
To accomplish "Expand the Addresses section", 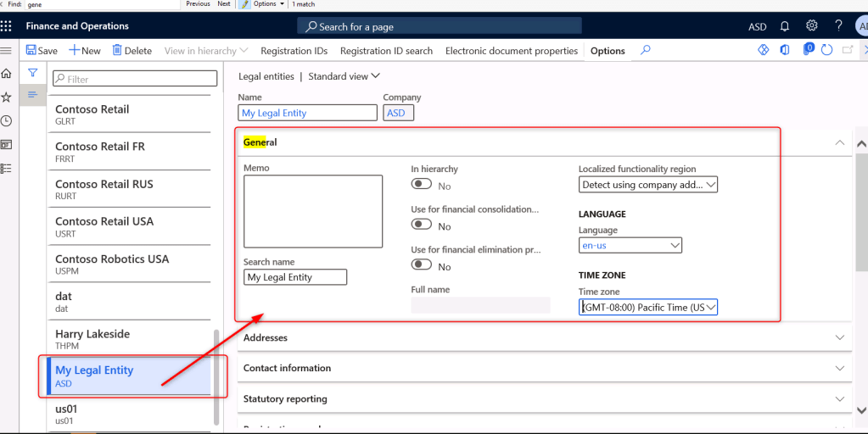I will pyautogui.click(x=543, y=337).
